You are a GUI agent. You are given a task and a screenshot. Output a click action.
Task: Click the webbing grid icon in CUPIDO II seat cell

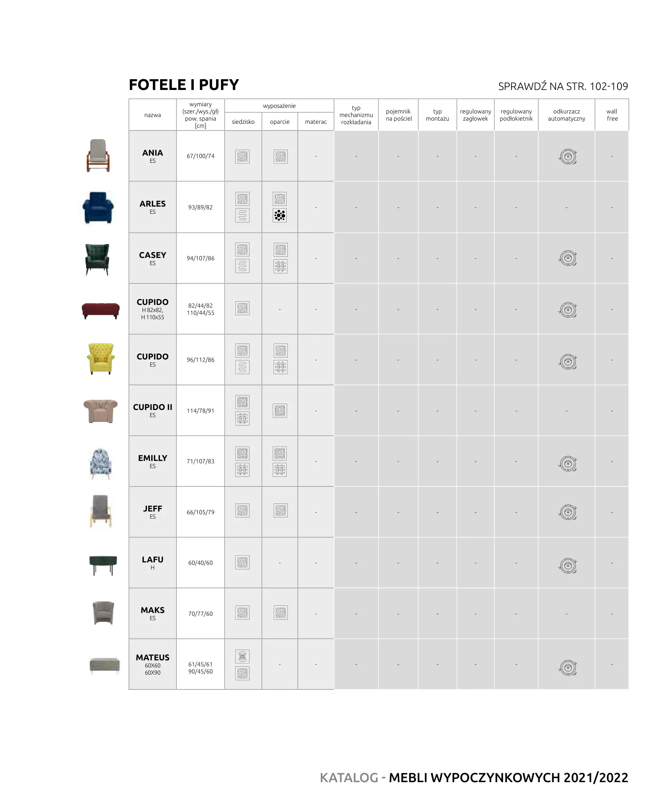point(242,418)
